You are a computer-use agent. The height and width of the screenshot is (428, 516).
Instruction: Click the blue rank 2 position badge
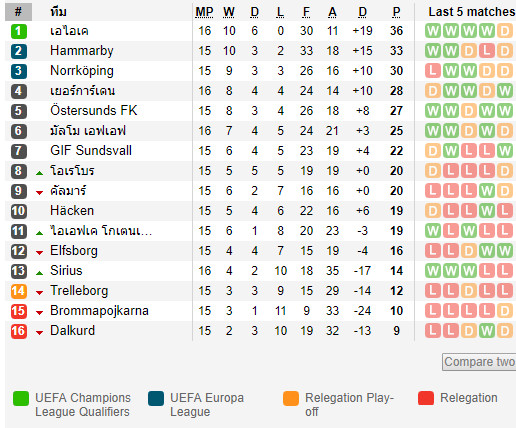[x=19, y=51]
